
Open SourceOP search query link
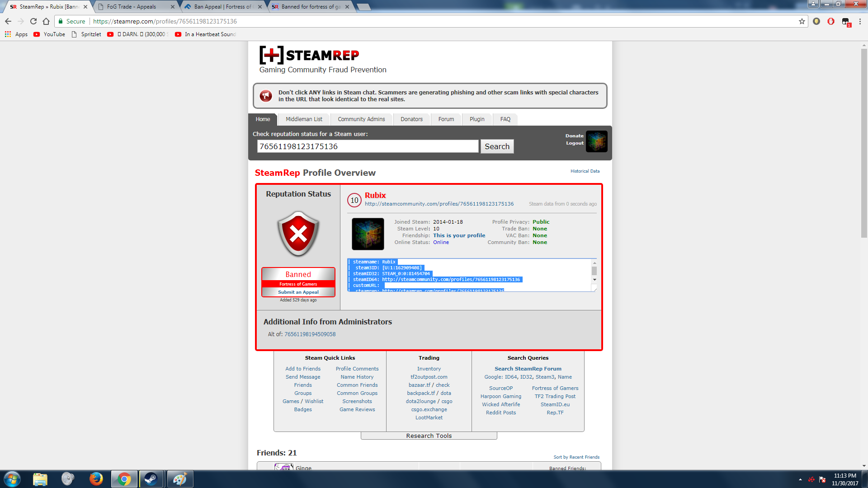click(501, 388)
